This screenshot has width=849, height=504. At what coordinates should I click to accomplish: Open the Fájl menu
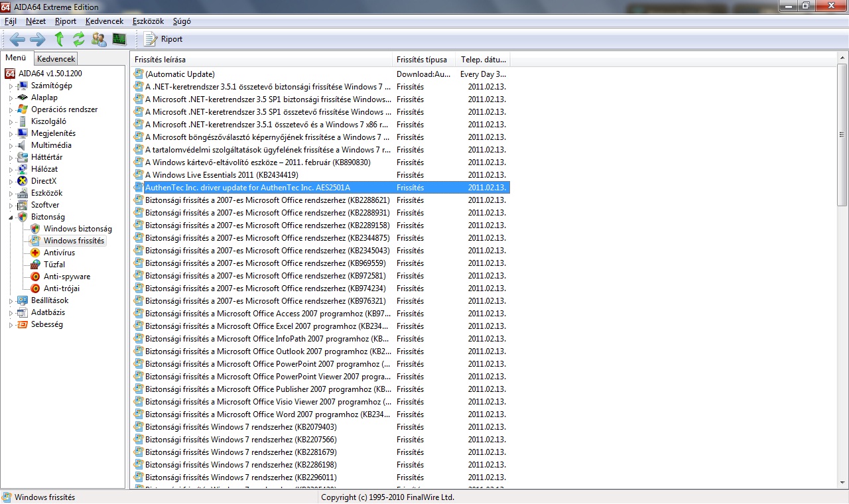coord(11,21)
